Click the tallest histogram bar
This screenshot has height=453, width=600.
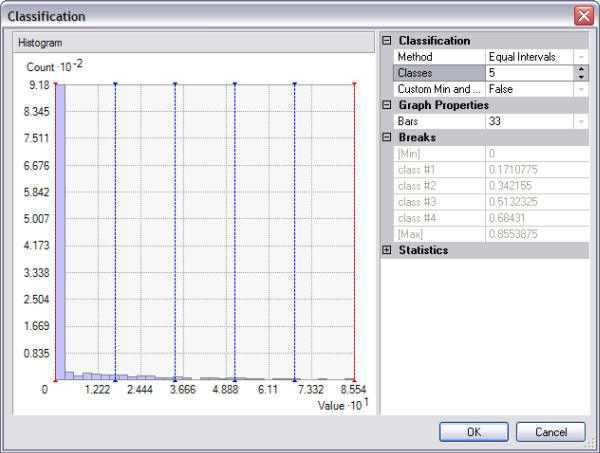click(x=59, y=230)
